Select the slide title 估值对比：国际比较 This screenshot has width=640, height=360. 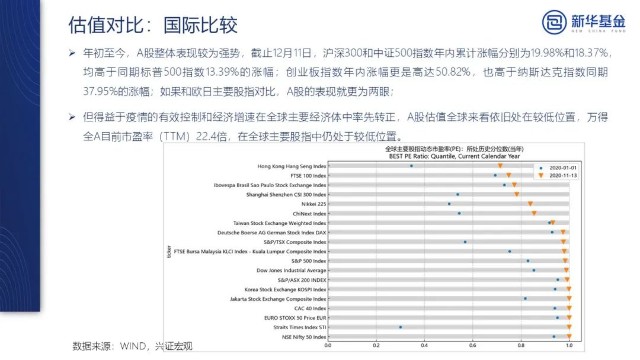pyautogui.click(x=153, y=25)
